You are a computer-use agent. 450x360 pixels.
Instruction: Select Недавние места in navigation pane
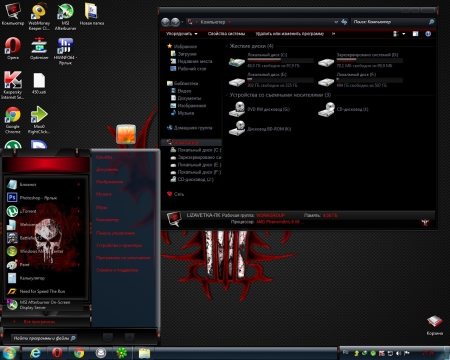(191, 61)
